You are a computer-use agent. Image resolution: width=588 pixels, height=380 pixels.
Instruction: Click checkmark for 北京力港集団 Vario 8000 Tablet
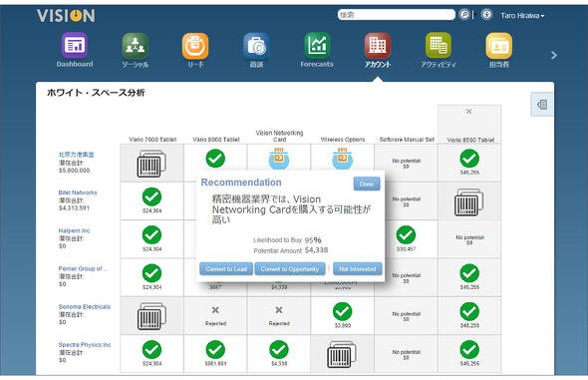pos(215,159)
